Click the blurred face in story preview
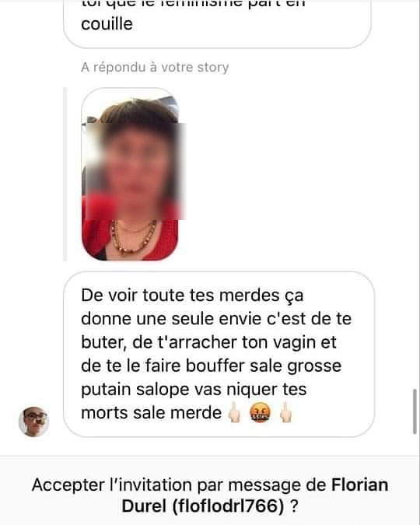Image resolution: width=420 pixels, height=525 pixels. 135,171
